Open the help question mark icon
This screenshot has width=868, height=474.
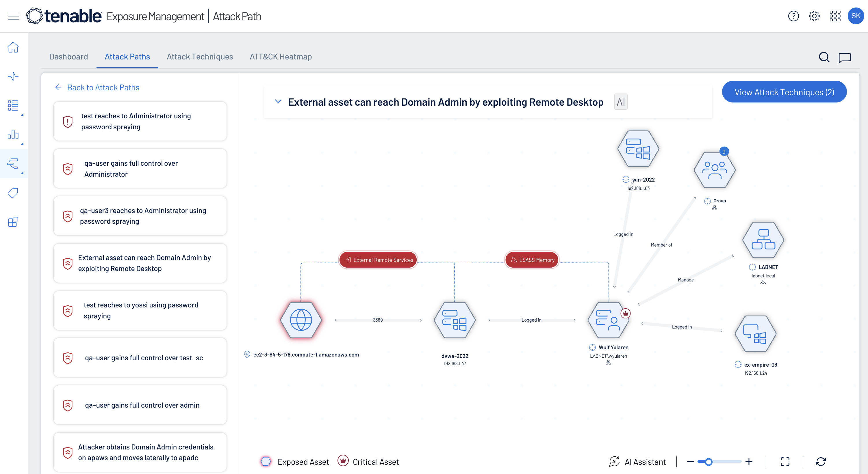click(793, 16)
